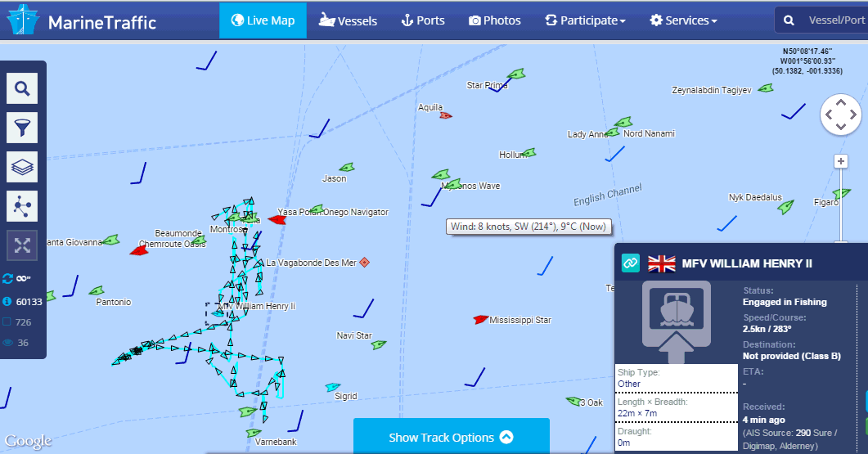The width and height of the screenshot is (868, 454).
Task: Toggle the auto-refresh infinity control
Action: [x=16, y=279]
